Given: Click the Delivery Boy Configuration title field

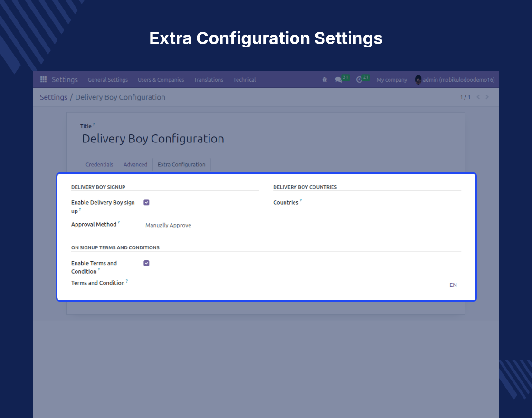Looking at the screenshot, I should [x=153, y=139].
